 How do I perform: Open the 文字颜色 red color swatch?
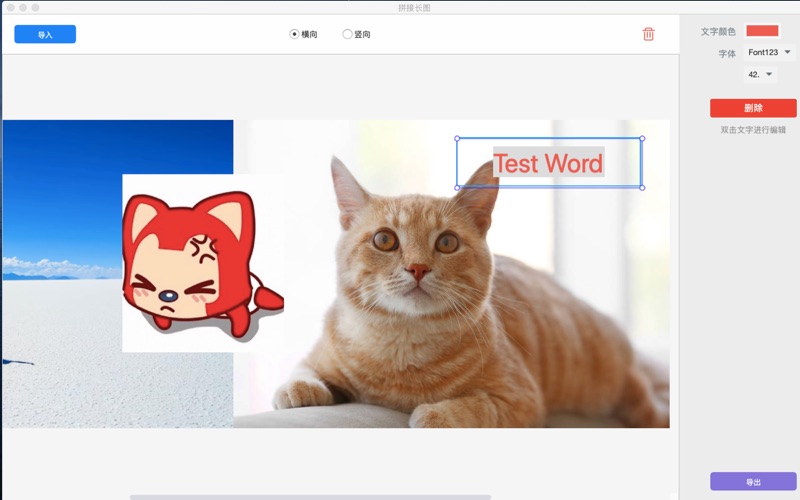762,31
